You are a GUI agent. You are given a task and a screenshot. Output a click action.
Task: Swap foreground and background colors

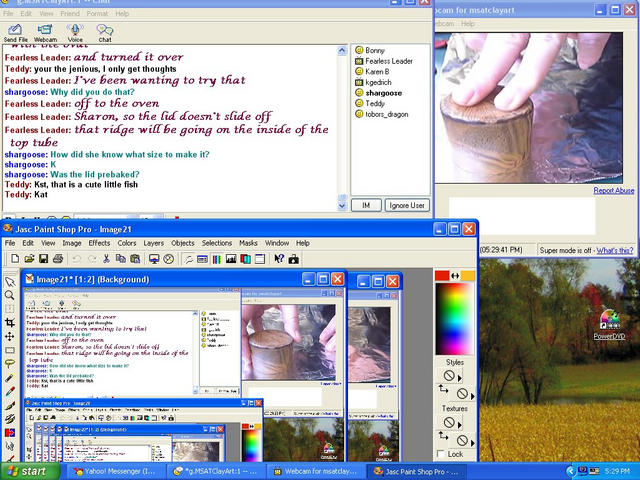pos(455,276)
